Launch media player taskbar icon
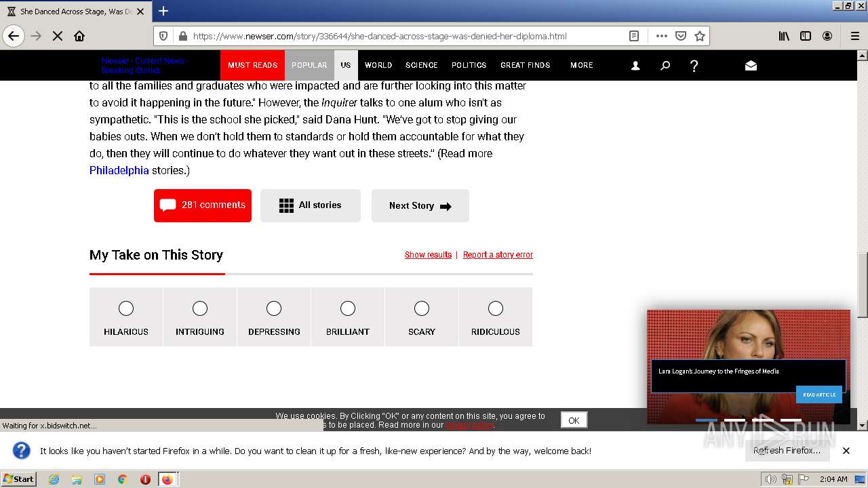Image resolution: width=868 pixels, height=488 pixels. pyautogui.click(x=100, y=479)
